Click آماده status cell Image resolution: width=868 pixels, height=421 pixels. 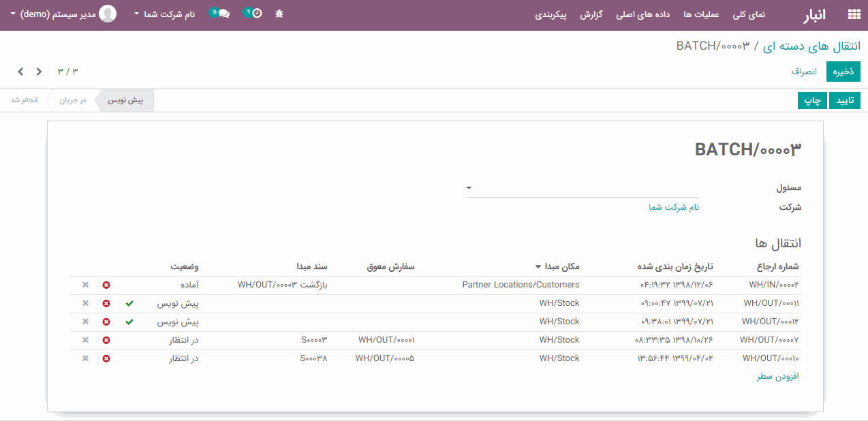[x=188, y=285]
